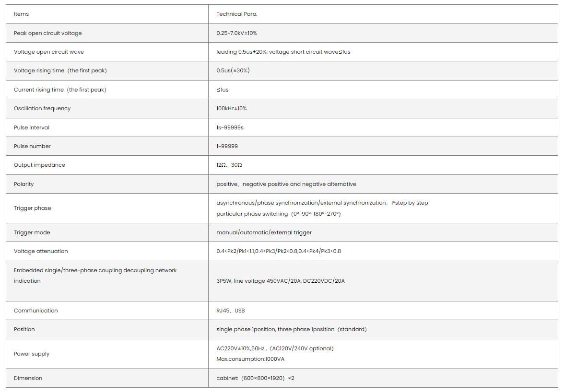The width and height of the screenshot is (564, 392).
Task: Click the 'Technical Para.' header cell
Action: [237, 14]
